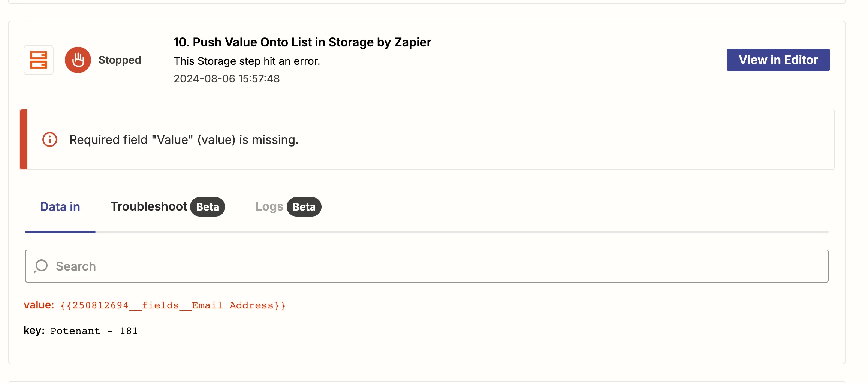
Task: Click the Beta badge beside Troubleshoot
Action: coord(208,207)
